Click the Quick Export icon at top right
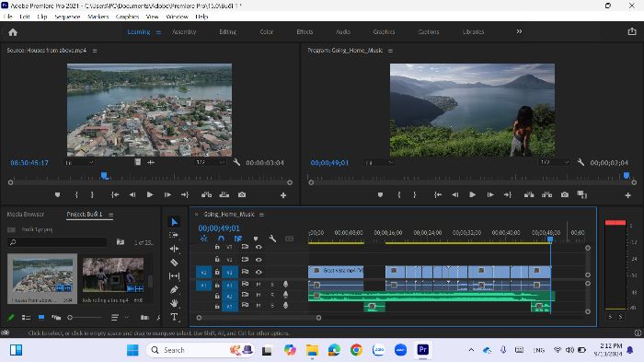This screenshot has height=362, width=644. (x=632, y=31)
